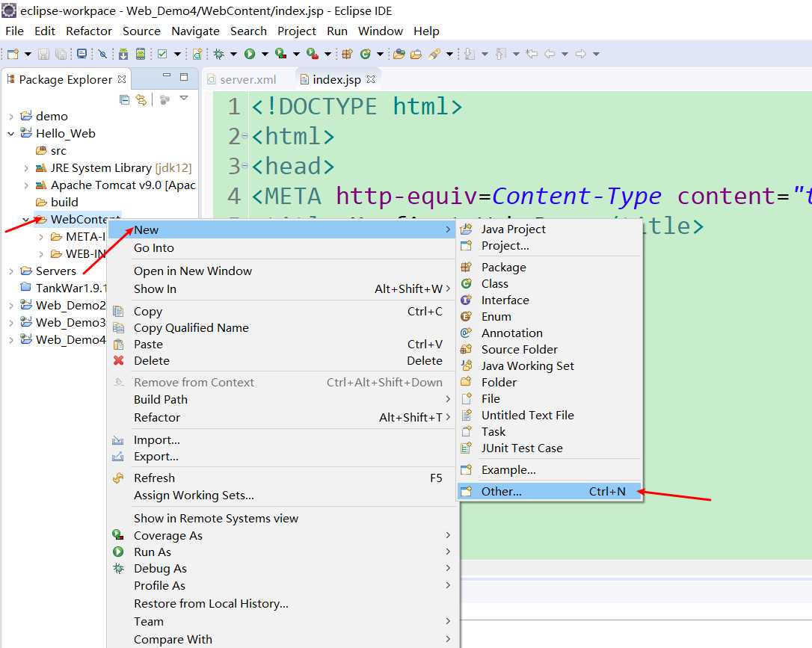Click the Back navigation arrow
The height and width of the screenshot is (648, 812).
(x=550, y=54)
